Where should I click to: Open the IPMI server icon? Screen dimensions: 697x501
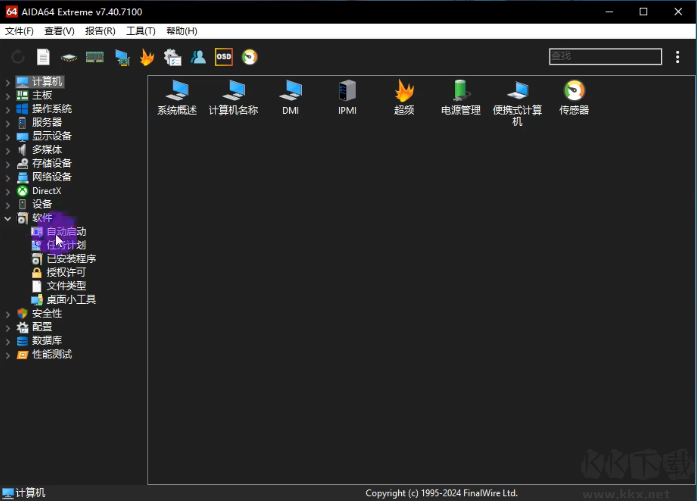tap(347, 98)
